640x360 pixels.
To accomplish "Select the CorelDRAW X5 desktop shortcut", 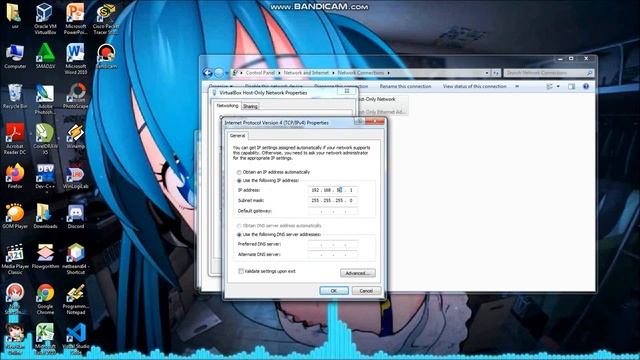I will point(45,139).
